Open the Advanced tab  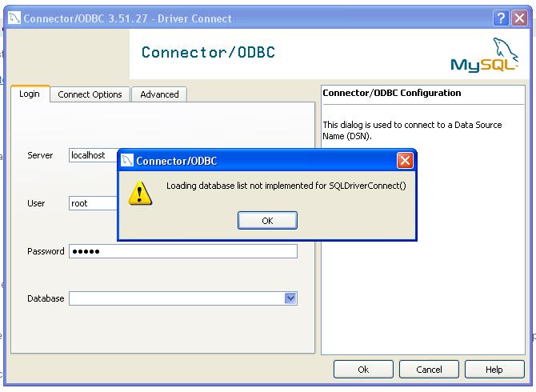point(159,94)
